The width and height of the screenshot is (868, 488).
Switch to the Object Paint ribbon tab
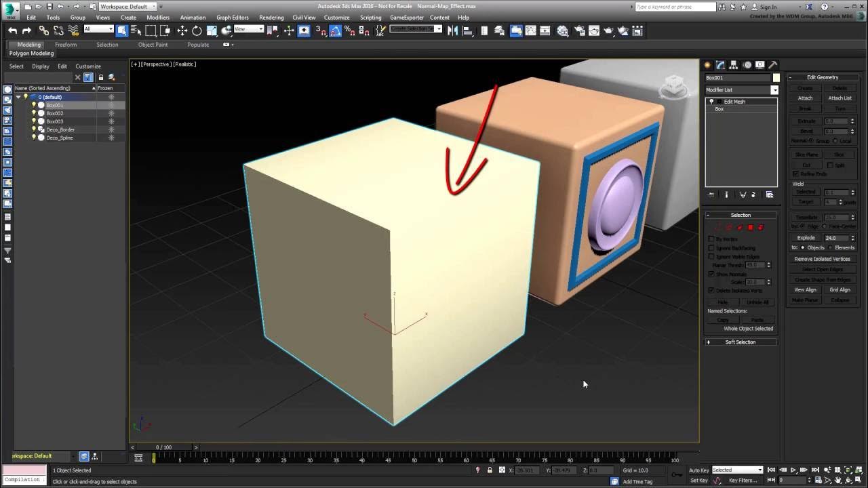153,45
